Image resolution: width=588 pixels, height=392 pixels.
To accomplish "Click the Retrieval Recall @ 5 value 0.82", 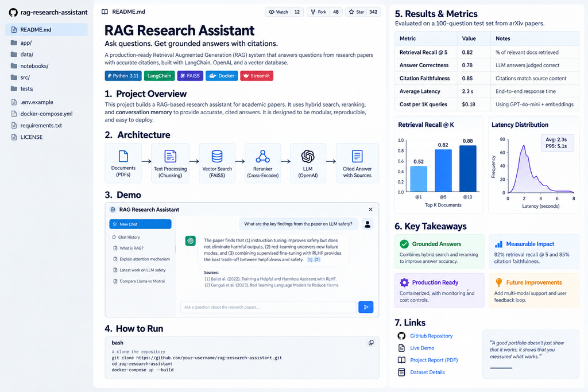I will pos(467,52).
